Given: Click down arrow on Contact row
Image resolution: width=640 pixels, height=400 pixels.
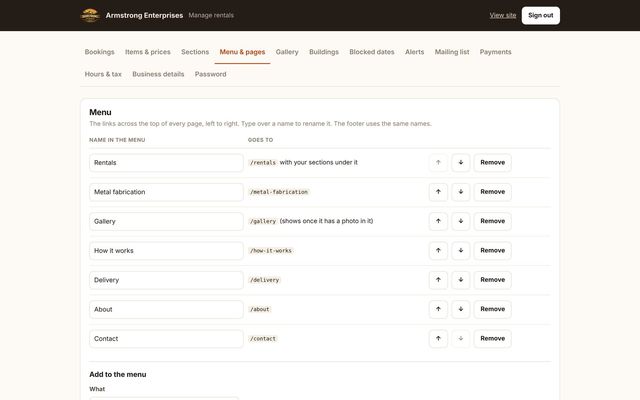Looking at the screenshot, I should point(460,339).
